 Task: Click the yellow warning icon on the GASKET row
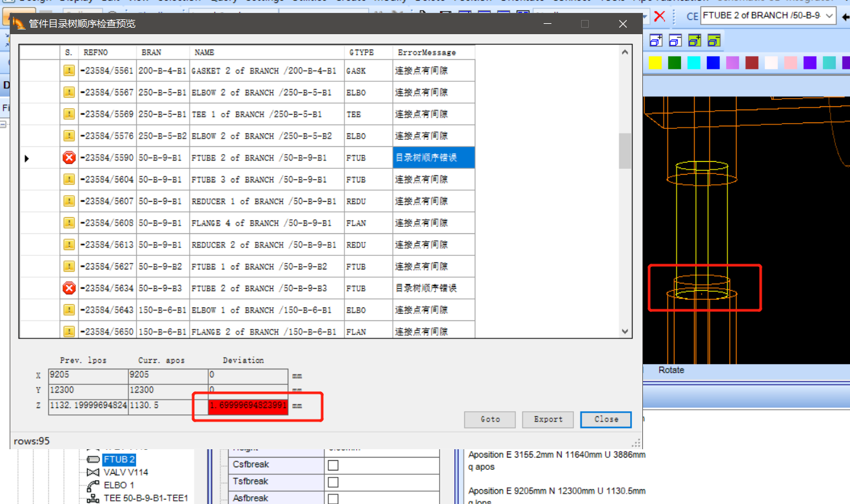(69, 70)
